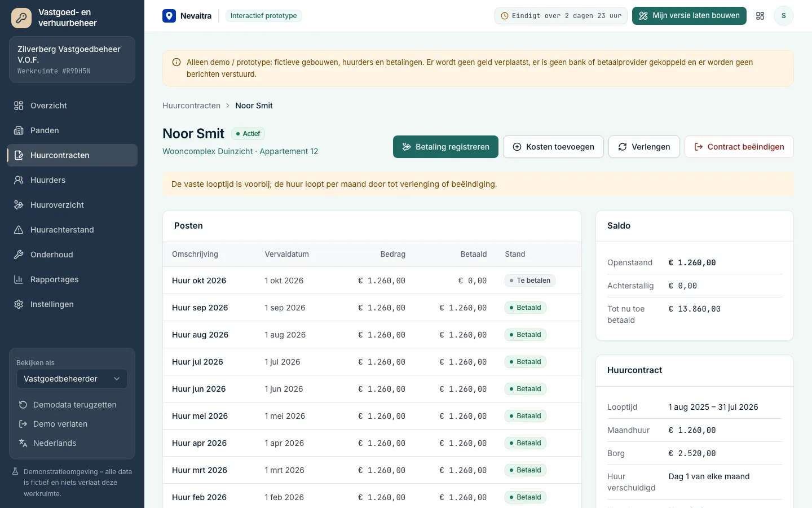
Task: Click the Nevaitra logo icon
Action: [169, 16]
